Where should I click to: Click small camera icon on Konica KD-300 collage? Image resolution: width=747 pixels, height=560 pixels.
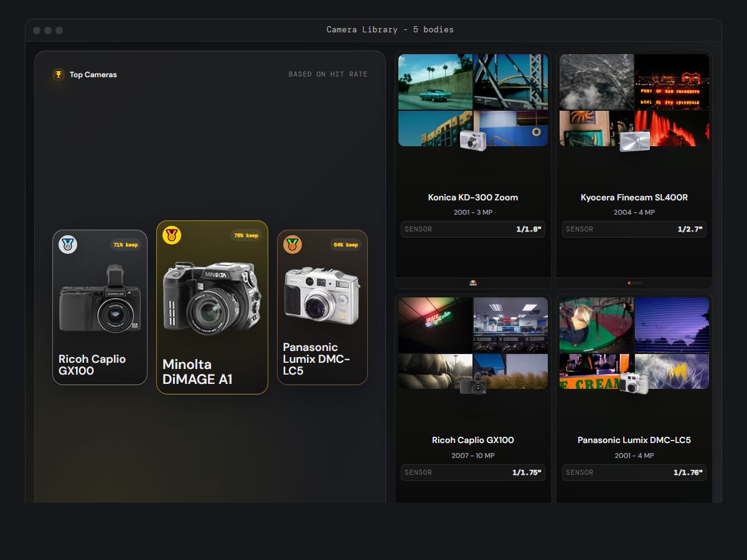click(473, 140)
